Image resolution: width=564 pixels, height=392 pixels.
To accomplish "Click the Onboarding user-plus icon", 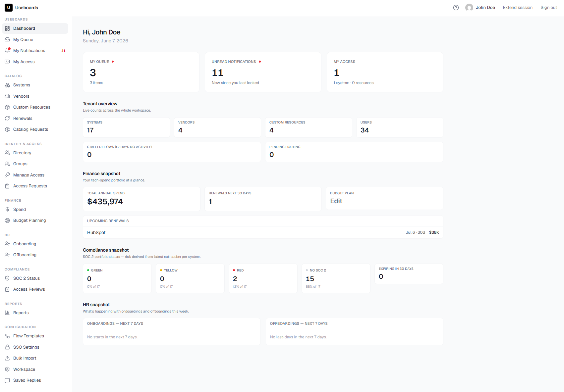I will 7,244.
